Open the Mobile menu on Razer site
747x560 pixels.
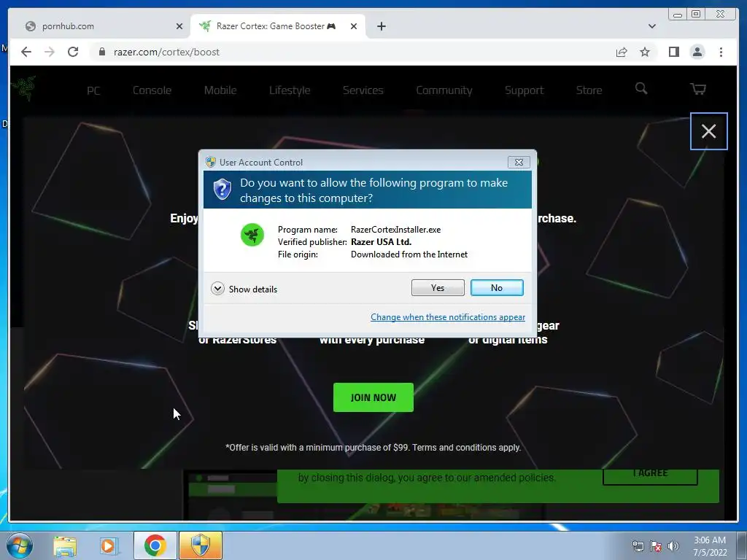click(x=220, y=90)
